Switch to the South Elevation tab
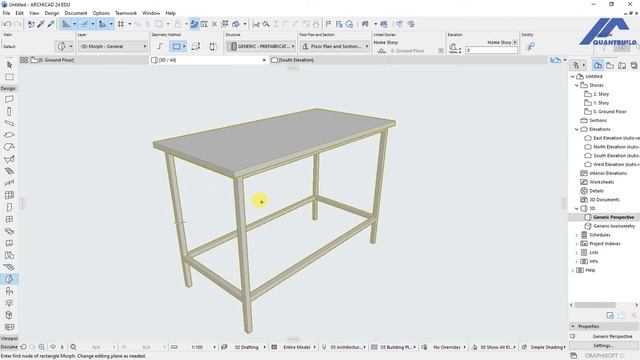This screenshot has height=360, width=640. point(296,60)
